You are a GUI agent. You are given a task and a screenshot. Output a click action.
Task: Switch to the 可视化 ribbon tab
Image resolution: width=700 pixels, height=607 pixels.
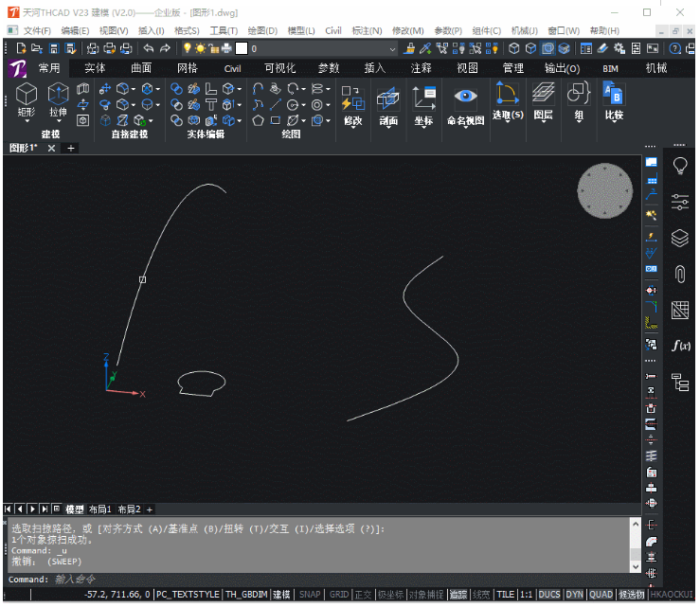coord(280,68)
